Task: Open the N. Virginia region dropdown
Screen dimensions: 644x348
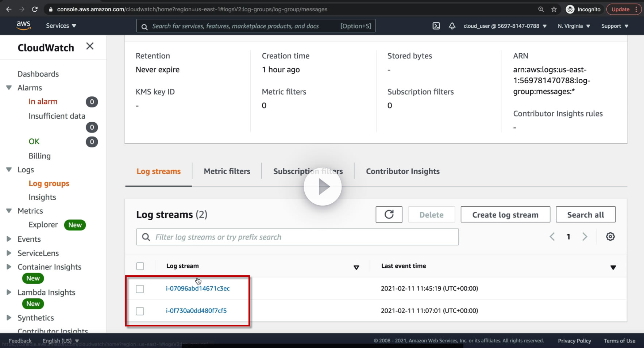Action: point(574,26)
